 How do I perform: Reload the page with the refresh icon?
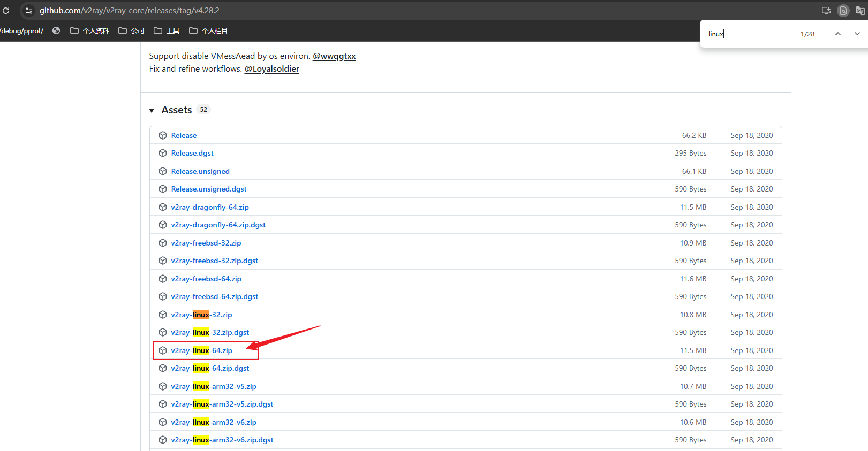6,10
